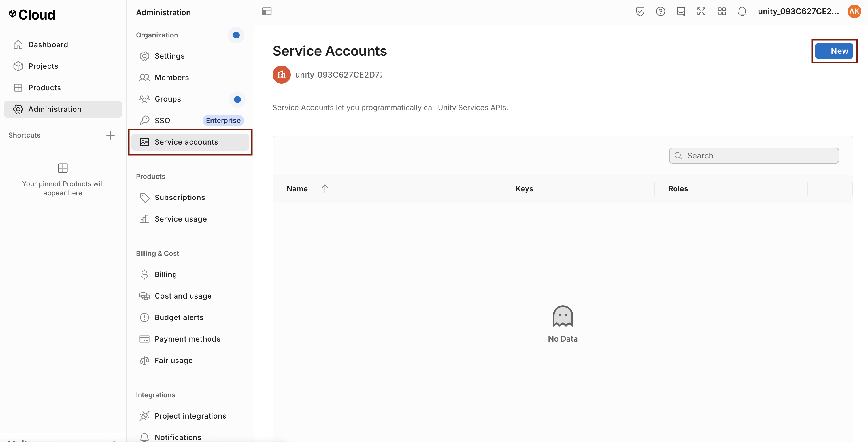
Task: Click the red organization building icon
Action: pos(281,75)
